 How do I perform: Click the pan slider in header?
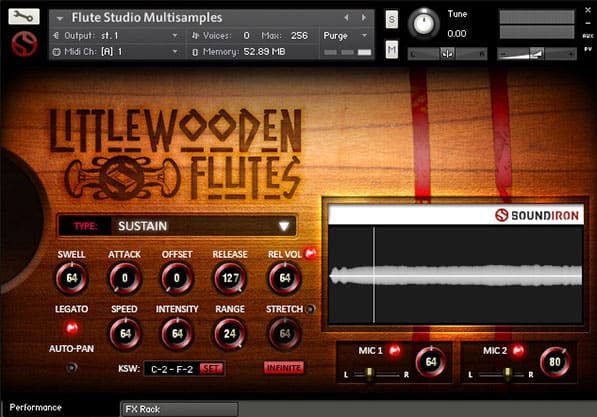pyautogui.click(x=447, y=54)
